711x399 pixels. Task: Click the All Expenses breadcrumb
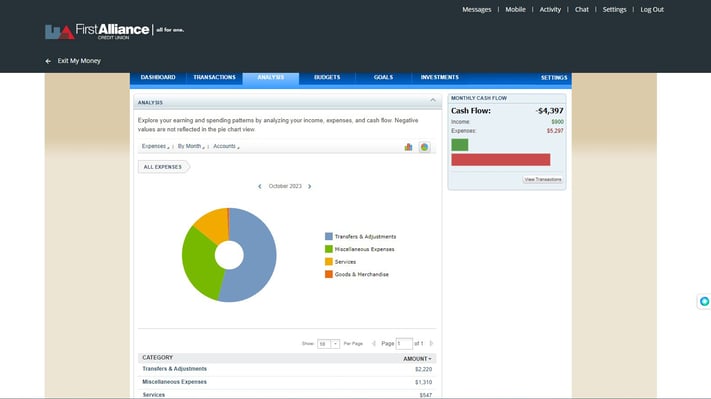[163, 167]
